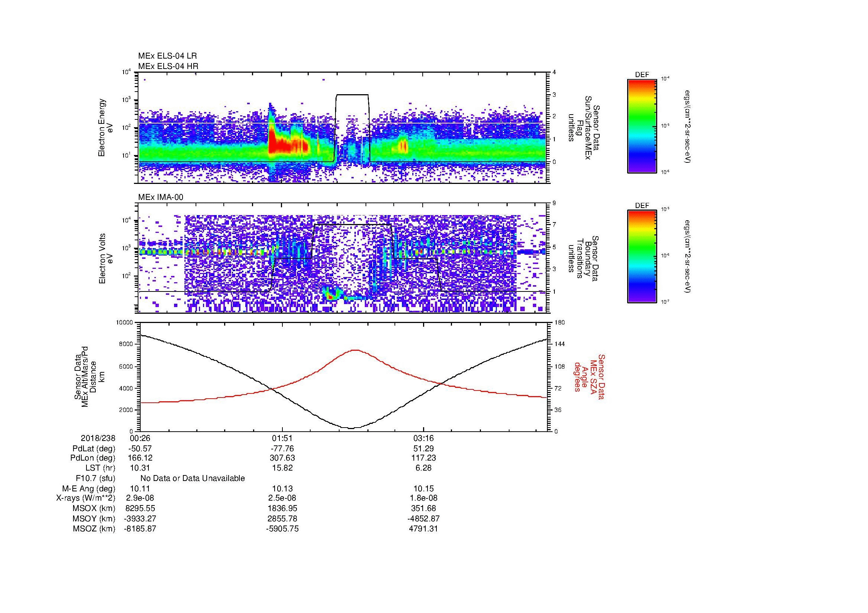Image resolution: width=868 pixels, height=613 pixels.
Task: Click the MSOY value '-4852.87'
Action: [x=423, y=519]
